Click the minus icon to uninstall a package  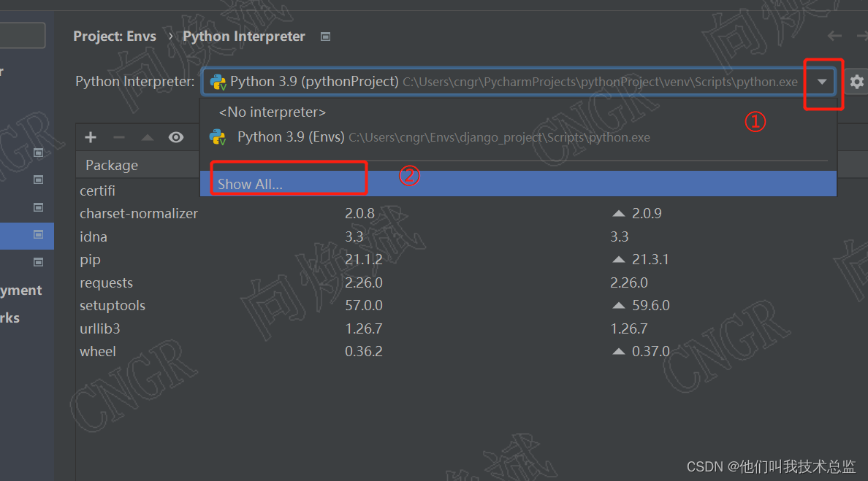pyautogui.click(x=119, y=137)
